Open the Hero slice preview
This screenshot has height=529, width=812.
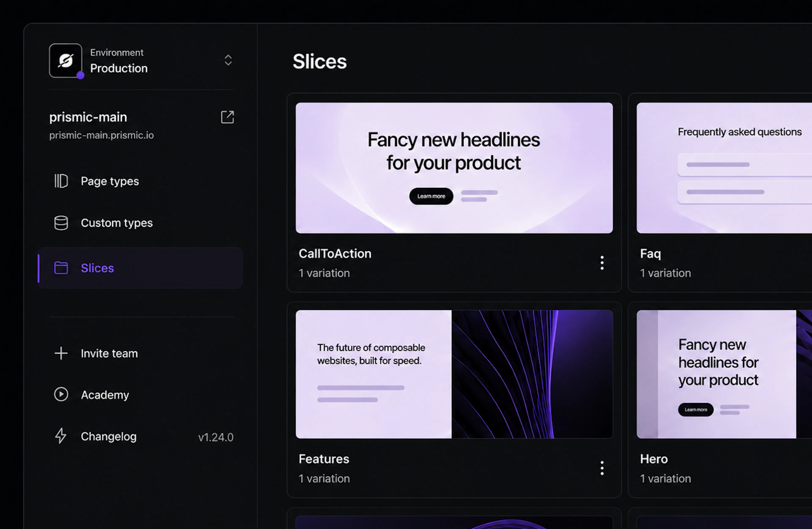(724, 374)
